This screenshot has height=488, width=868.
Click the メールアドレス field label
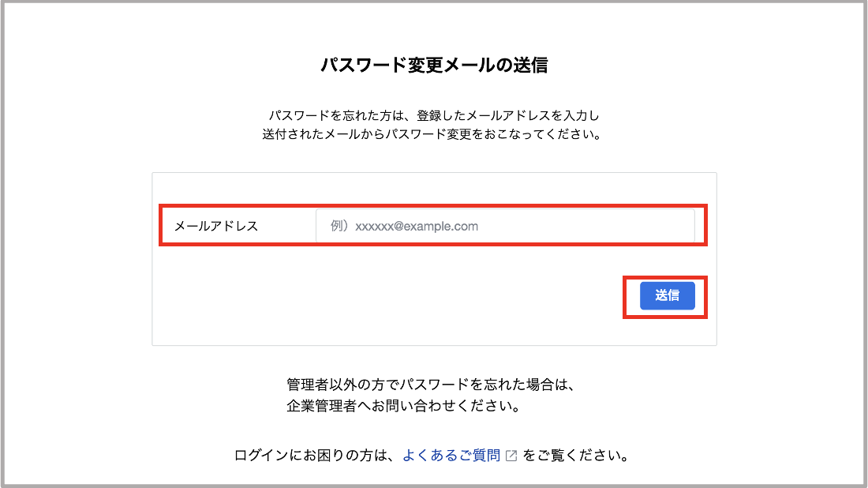216,226
